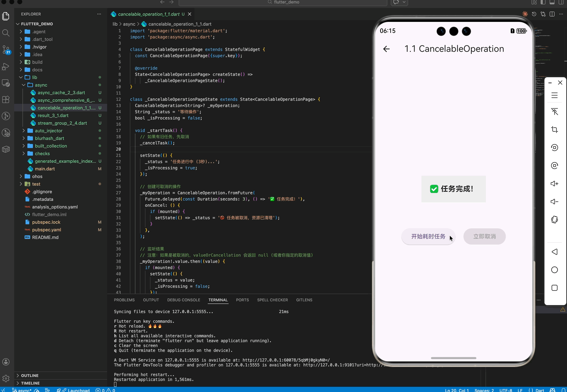The height and width of the screenshot is (392, 567).
Task: Open file timeline history icon in editor toolbar
Action: (534, 14)
